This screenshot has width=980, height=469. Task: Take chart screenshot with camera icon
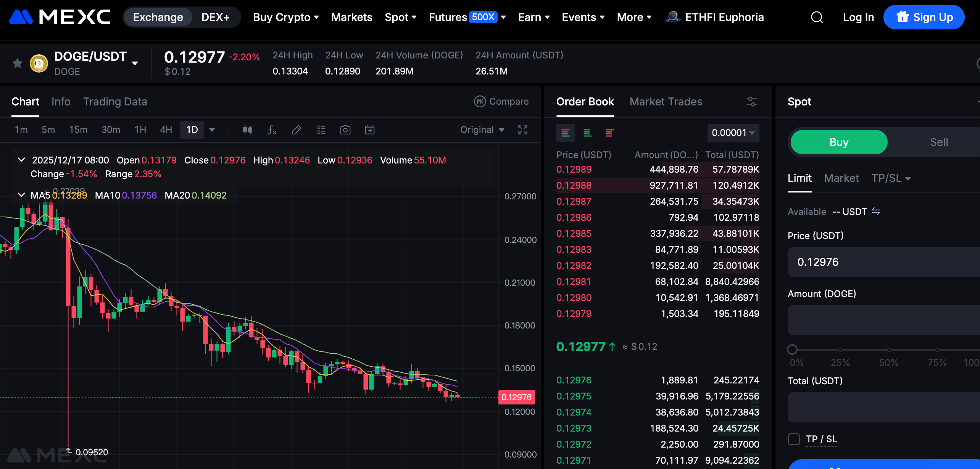tap(345, 130)
